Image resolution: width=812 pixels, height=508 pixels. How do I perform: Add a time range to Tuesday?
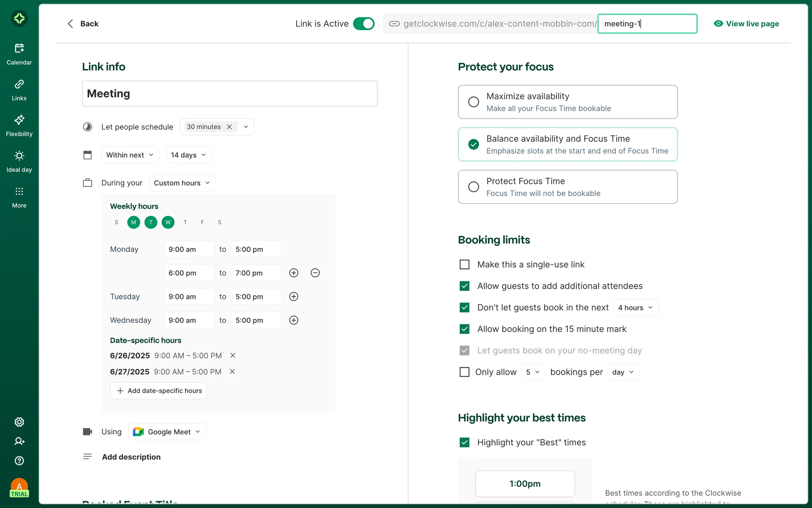(294, 296)
